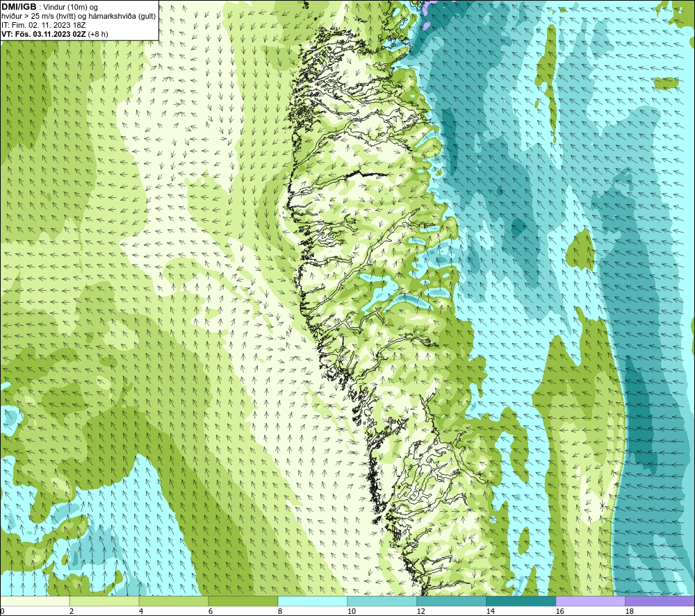Click the scale label "12"
The width and height of the screenshot is (695, 616).
click(421, 612)
